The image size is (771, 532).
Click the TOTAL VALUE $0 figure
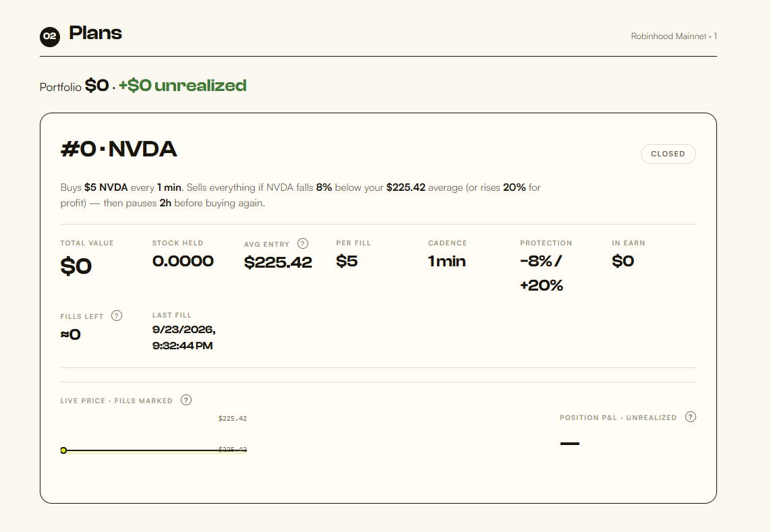(76, 266)
